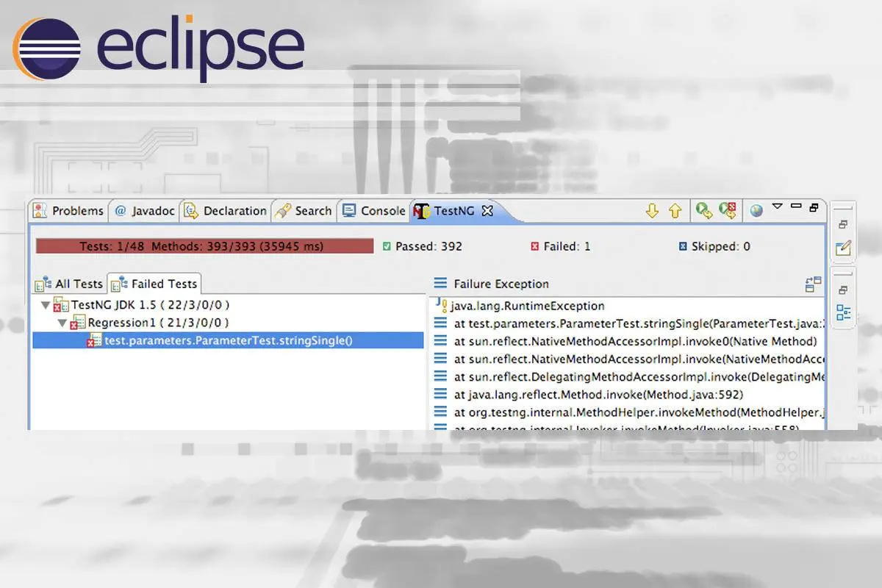Select the TestNG tab
Image resolution: width=882 pixels, height=588 pixels.
453,211
